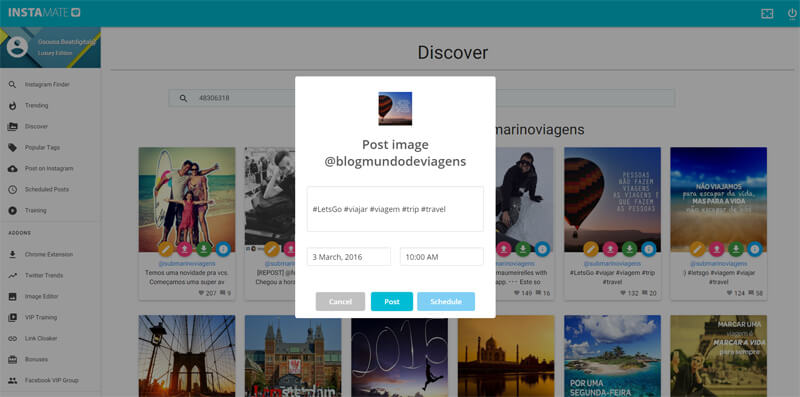Click caption text '#LetsGo #viajar #viagem #trip' under balloon card
Viewport: 800px width, 397px height.
point(612,273)
